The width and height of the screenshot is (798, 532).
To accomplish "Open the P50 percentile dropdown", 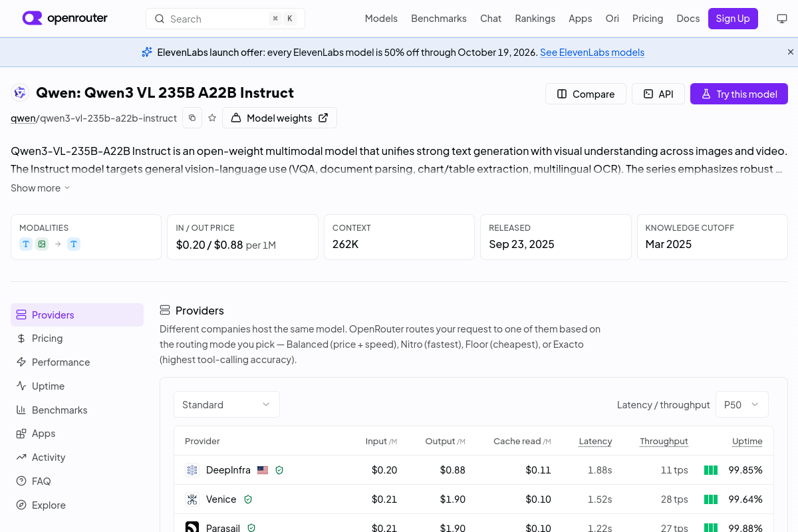I will click(742, 404).
